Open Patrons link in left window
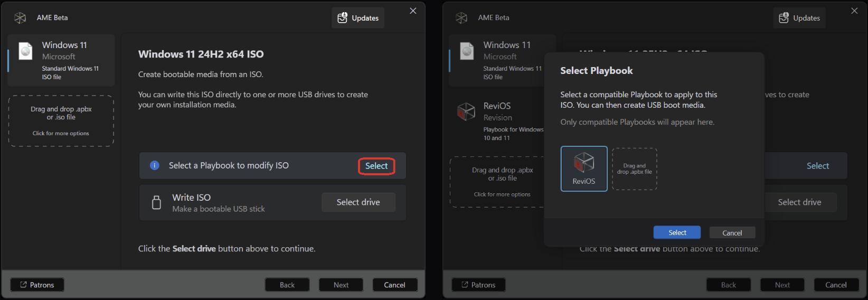Viewport: 868px width, 300px height. (37, 285)
